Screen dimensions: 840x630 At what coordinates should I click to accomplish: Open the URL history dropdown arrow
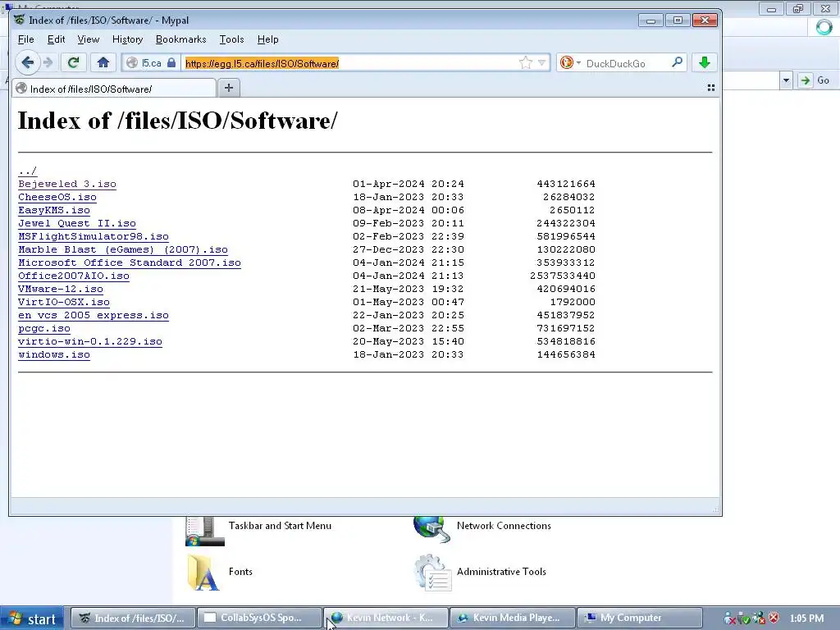click(541, 62)
